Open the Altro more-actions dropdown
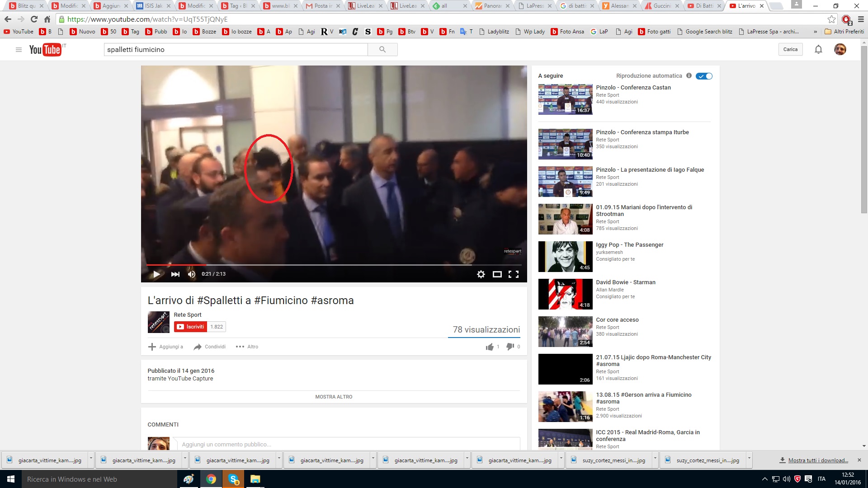The height and width of the screenshot is (488, 868). coord(247,347)
